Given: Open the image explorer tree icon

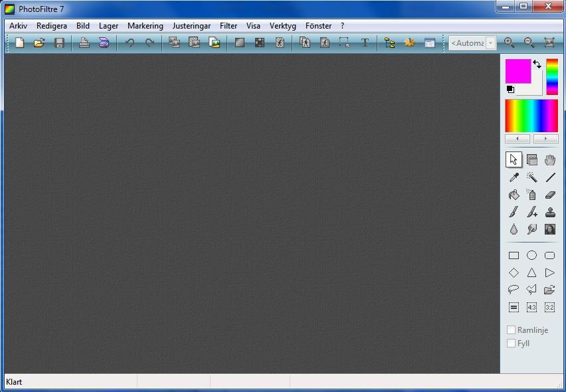Looking at the screenshot, I should coord(390,43).
